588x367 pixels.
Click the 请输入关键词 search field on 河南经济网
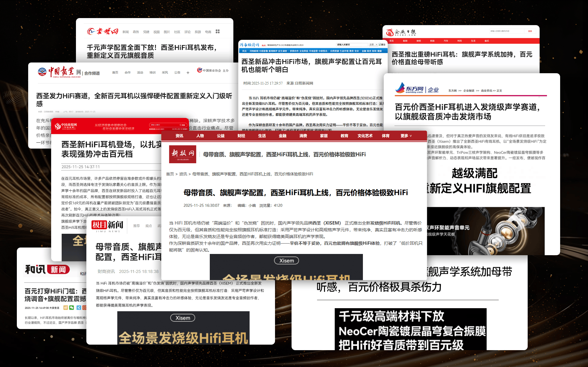tap(352, 44)
